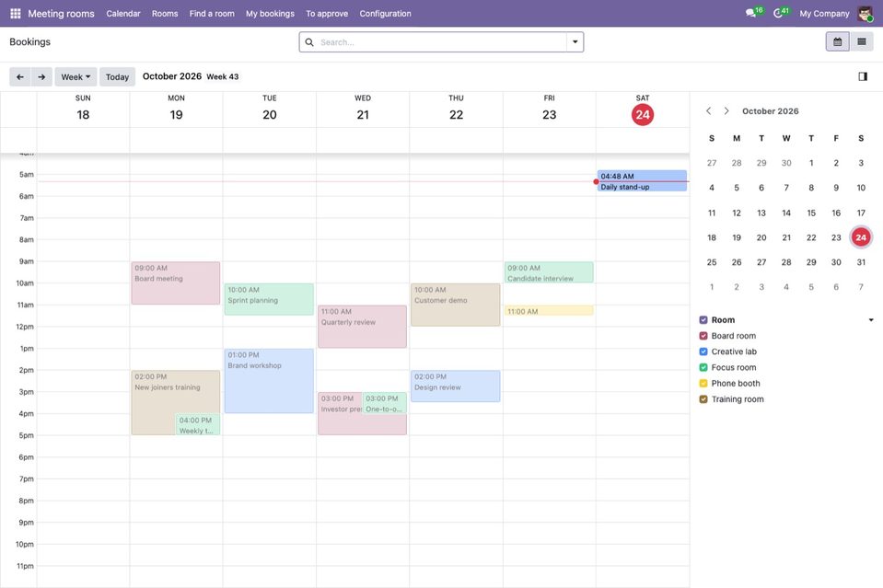Image resolution: width=883 pixels, height=588 pixels.
Task: Switch to calendar view
Action: (x=837, y=41)
